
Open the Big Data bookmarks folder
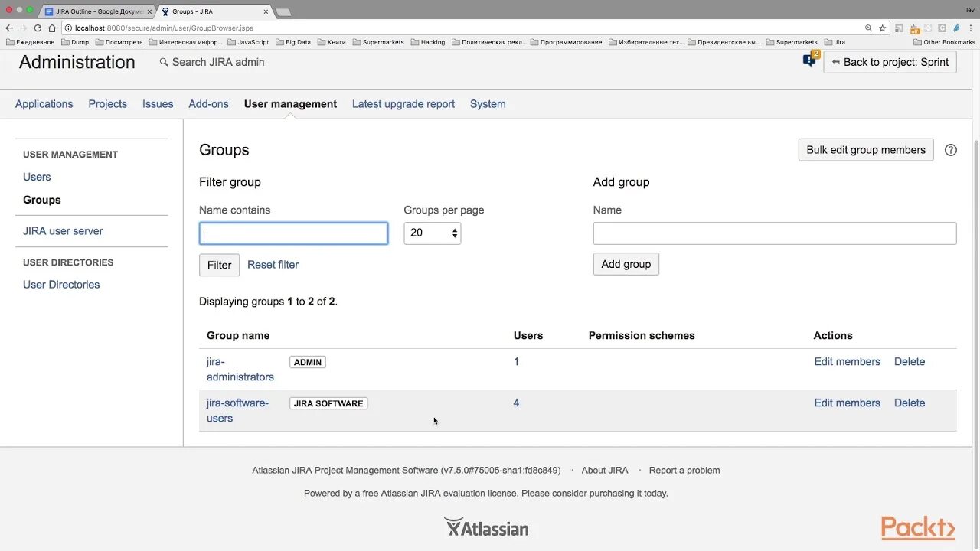(293, 42)
